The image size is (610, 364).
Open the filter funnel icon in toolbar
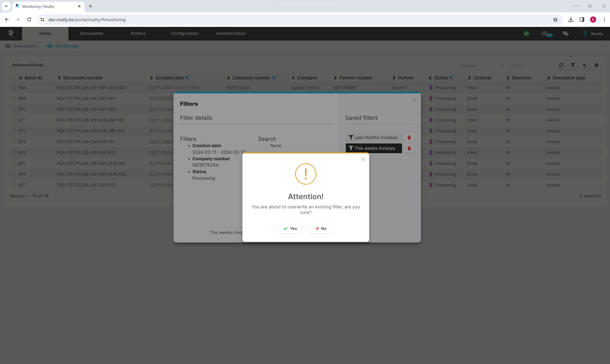pos(573,65)
